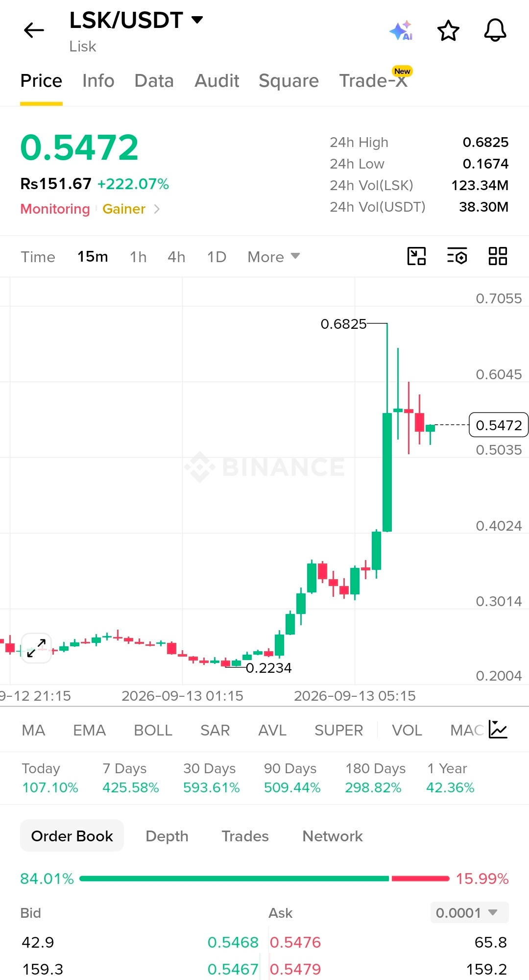The image size is (529, 980).
Task: Switch to the Depth tab
Action: pyautogui.click(x=167, y=836)
